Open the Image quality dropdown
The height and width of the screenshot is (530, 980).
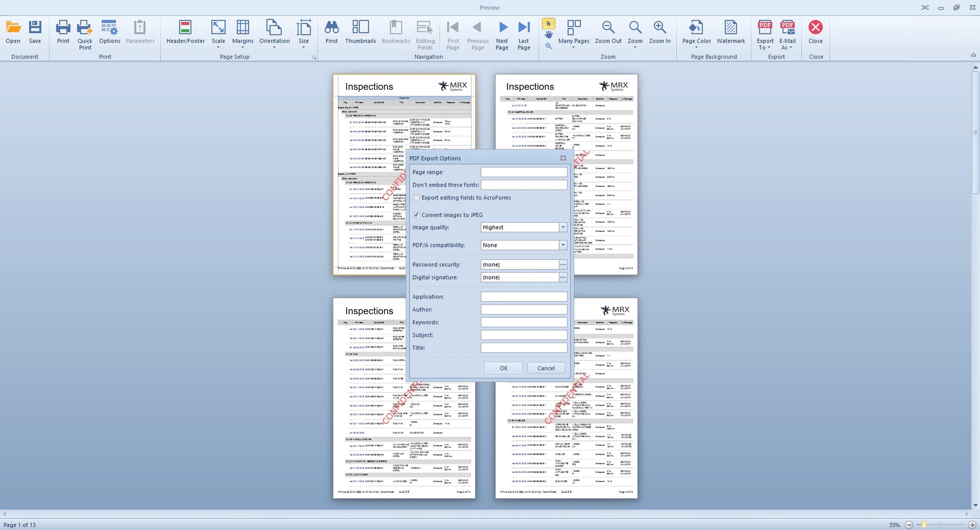pos(563,227)
